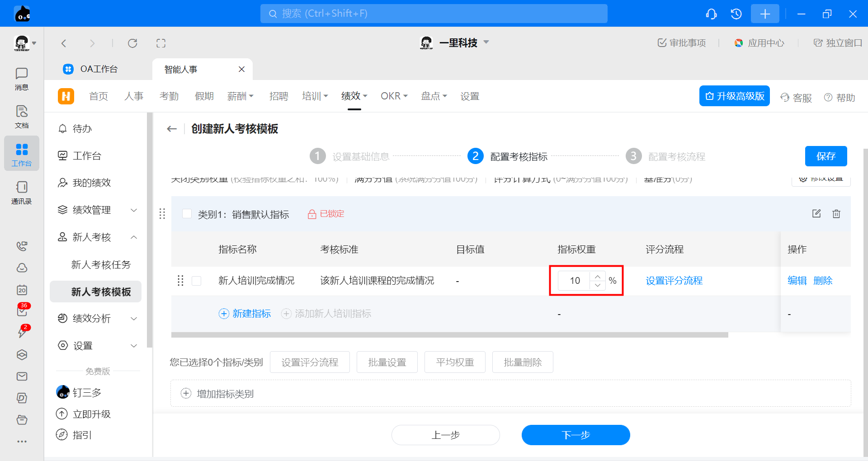
Task: Check the 类别1 销售默认指标 checkbox
Action: [x=187, y=214]
